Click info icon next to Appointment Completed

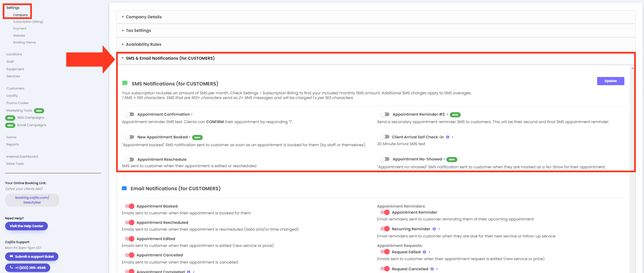(x=188, y=271)
